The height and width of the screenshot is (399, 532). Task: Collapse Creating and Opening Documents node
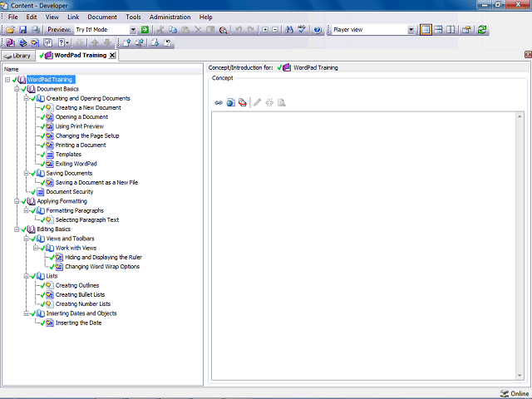26,98
